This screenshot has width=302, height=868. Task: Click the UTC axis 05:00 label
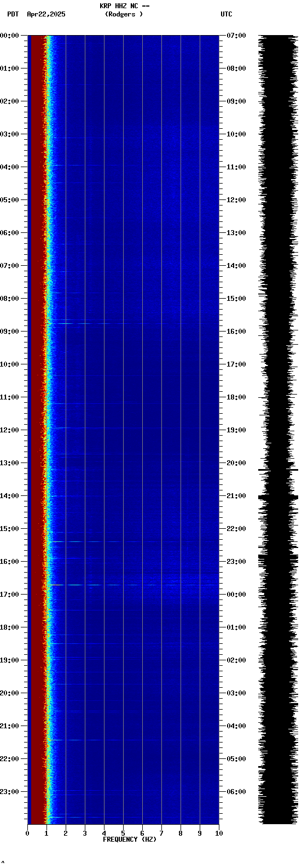point(236,759)
